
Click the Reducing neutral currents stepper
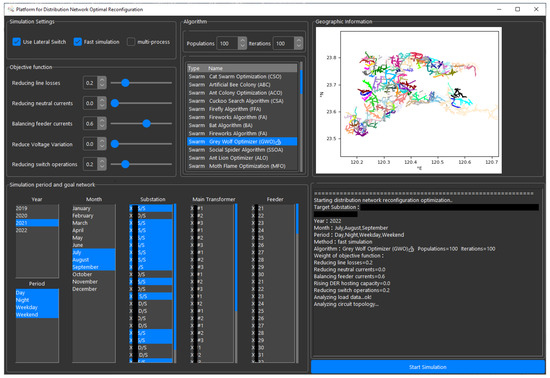pos(102,103)
